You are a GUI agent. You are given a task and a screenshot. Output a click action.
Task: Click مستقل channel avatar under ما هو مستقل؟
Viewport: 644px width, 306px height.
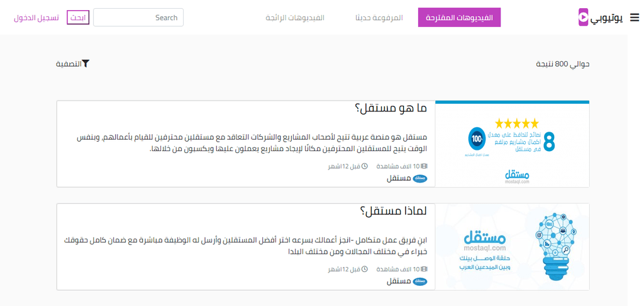coord(419,179)
